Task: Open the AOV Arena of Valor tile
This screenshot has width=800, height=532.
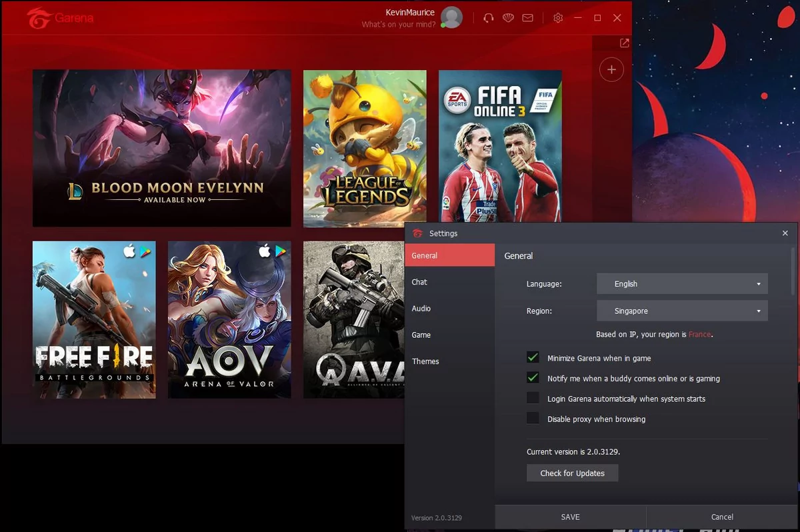Action: pyautogui.click(x=229, y=320)
